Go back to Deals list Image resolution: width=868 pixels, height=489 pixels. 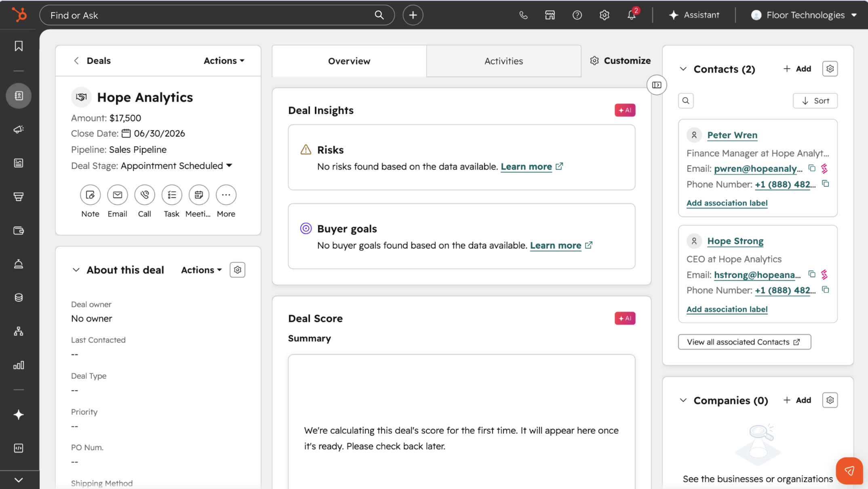point(92,61)
